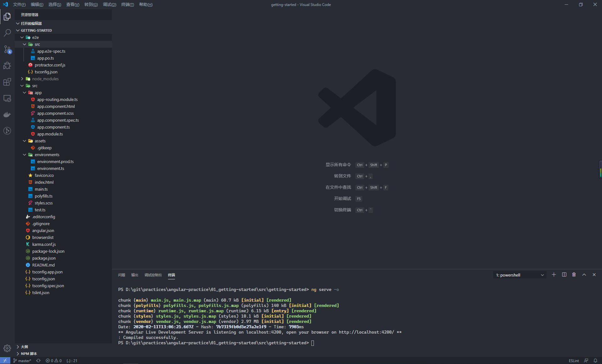Viewport: 602px width, 364px height.
Task: Open the Explorer view in the activity bar
Action: [7, 16]
